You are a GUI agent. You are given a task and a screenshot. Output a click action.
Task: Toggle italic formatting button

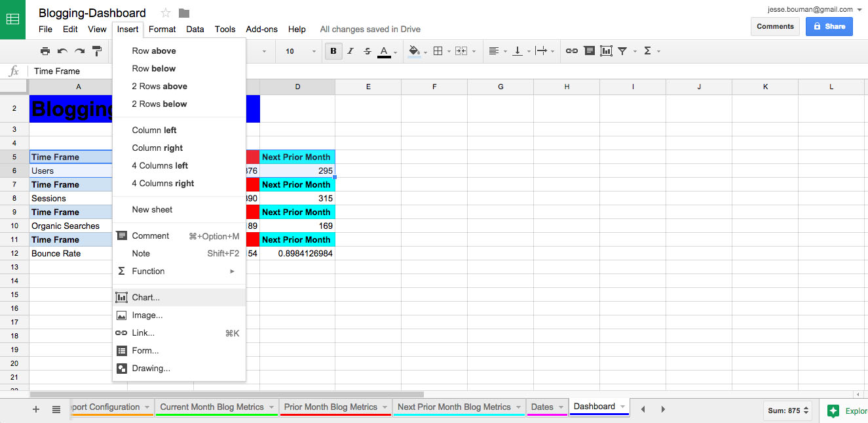[x=350, y=51]
